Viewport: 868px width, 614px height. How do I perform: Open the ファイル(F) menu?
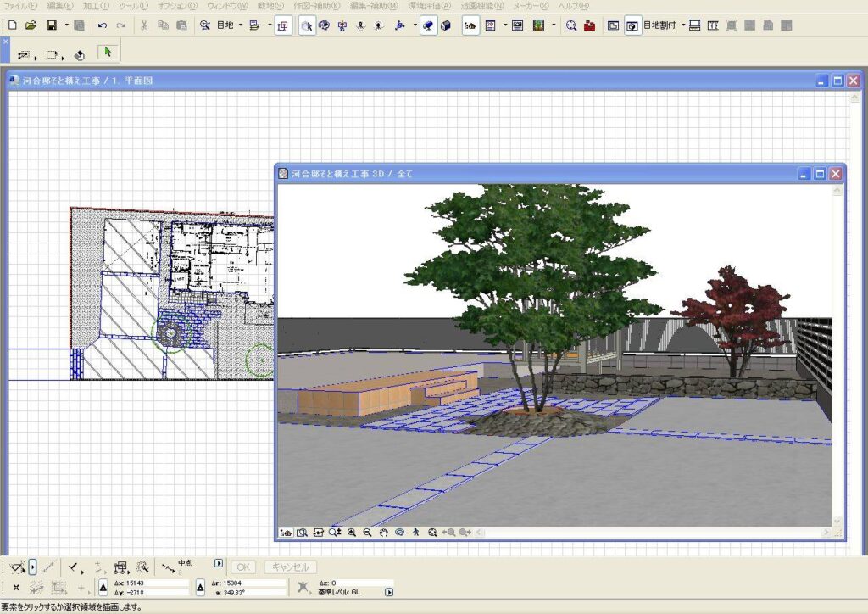coord(21,6)
